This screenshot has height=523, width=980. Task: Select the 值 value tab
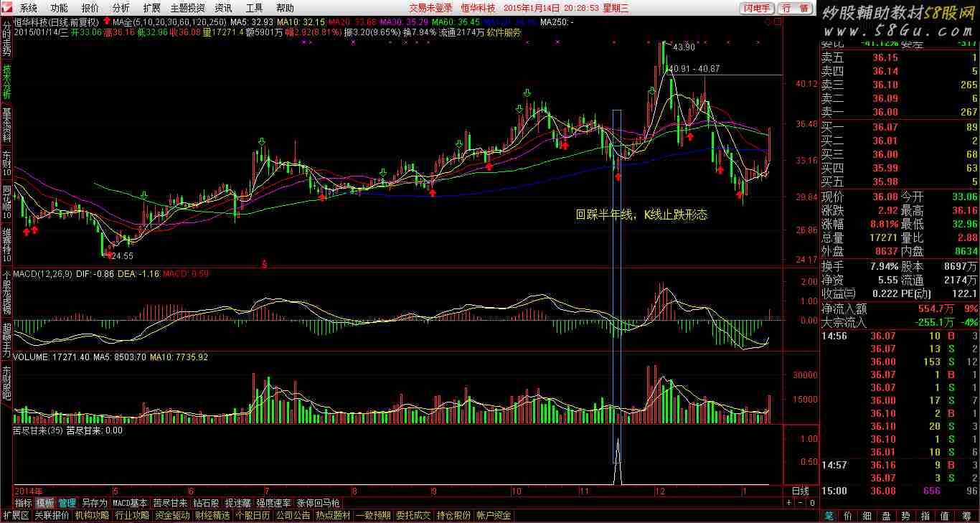945,515
